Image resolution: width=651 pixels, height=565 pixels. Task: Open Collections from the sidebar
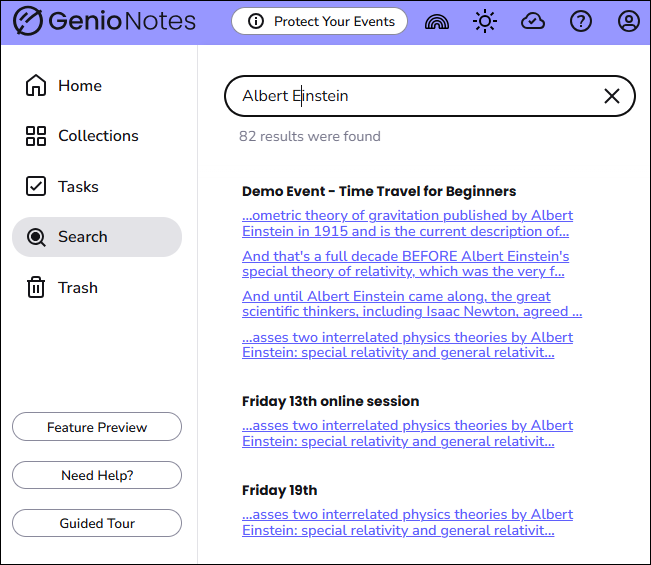coord(97,136)
